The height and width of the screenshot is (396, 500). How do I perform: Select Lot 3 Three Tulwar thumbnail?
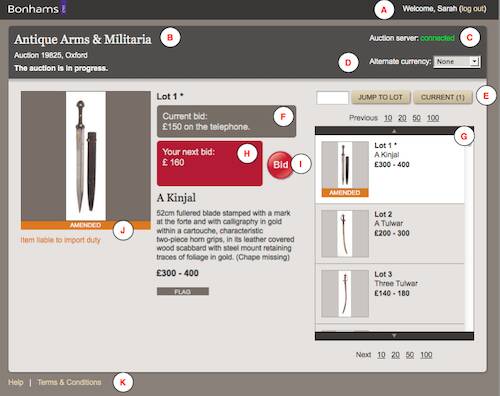pos(345,294)
